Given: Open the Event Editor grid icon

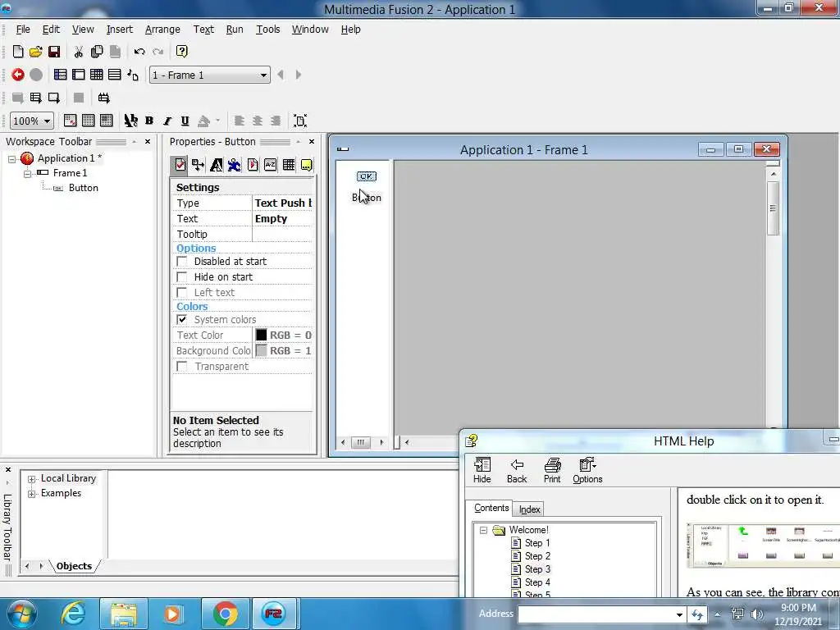Looking at the screenshot, I should tap(97, 75).
